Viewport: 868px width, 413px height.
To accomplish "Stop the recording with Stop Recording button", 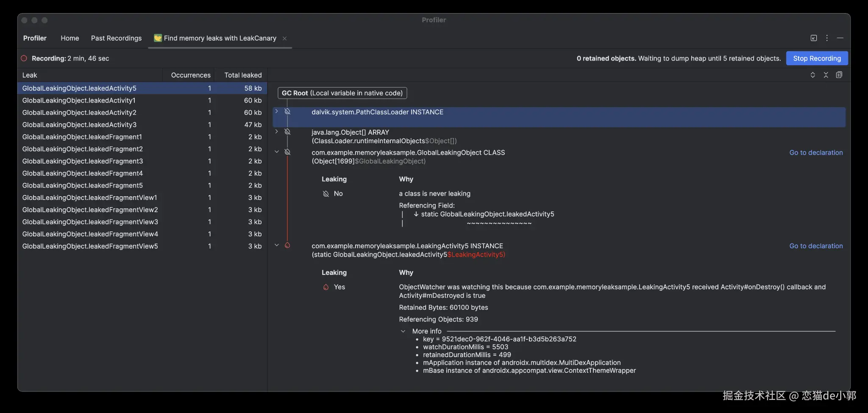I will pos(817,58).
